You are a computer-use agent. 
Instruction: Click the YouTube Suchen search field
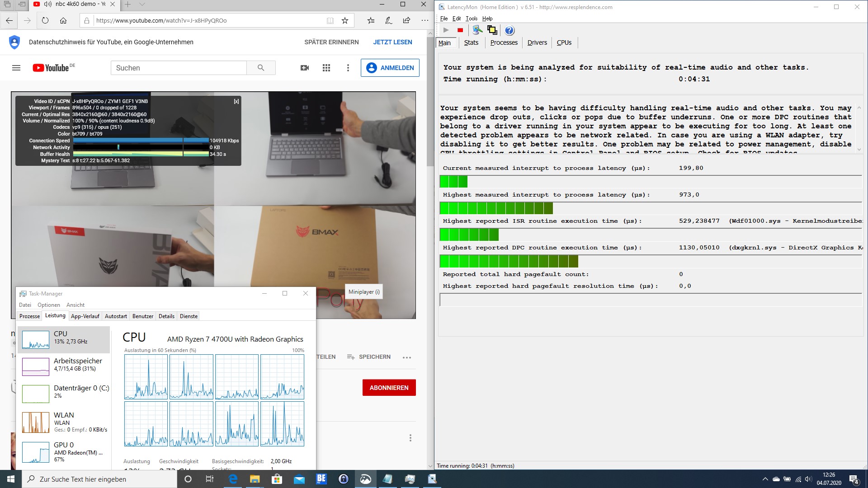[179, 68]
